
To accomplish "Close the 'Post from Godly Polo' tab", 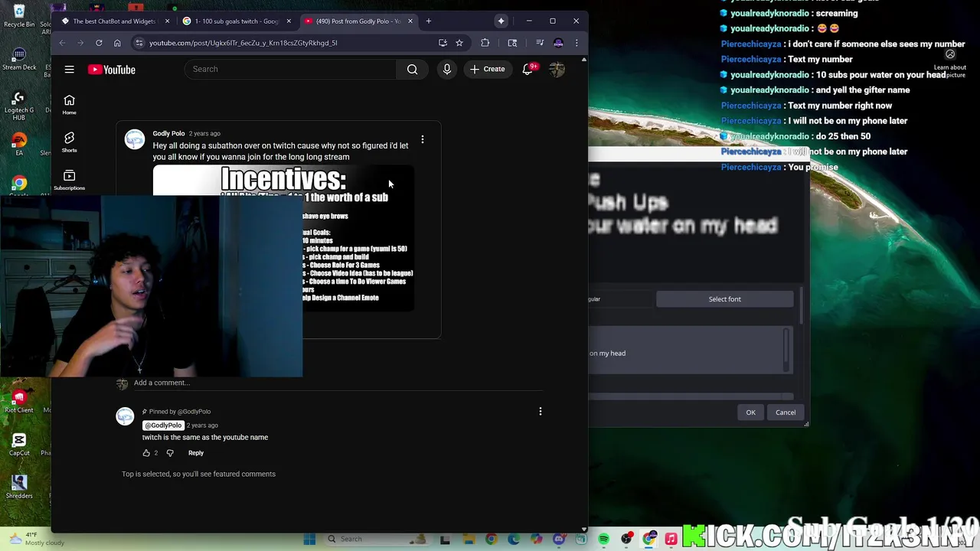I will (x=410, y=21).
